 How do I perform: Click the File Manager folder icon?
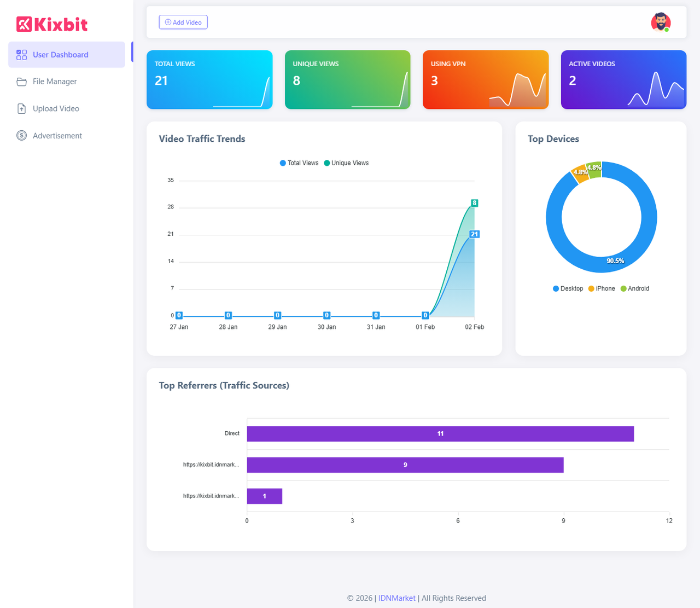point(21,82)
